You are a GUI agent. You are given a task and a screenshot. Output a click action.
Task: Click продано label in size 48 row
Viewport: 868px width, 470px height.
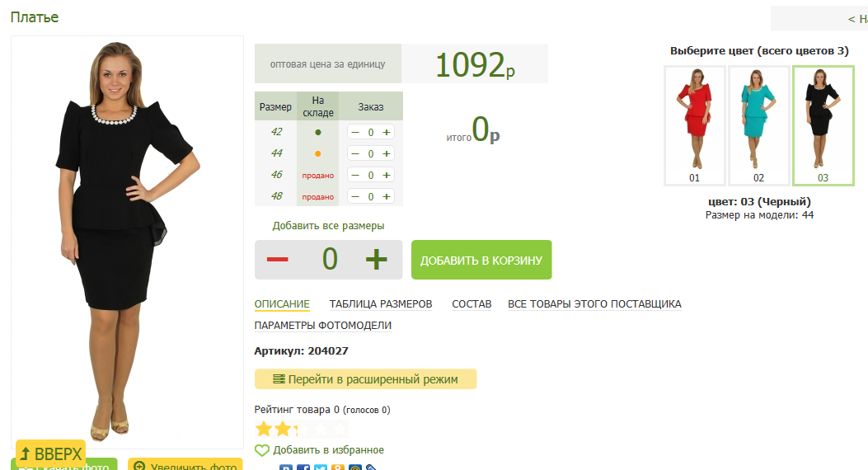pyautogui.click(x=317, y=197)
